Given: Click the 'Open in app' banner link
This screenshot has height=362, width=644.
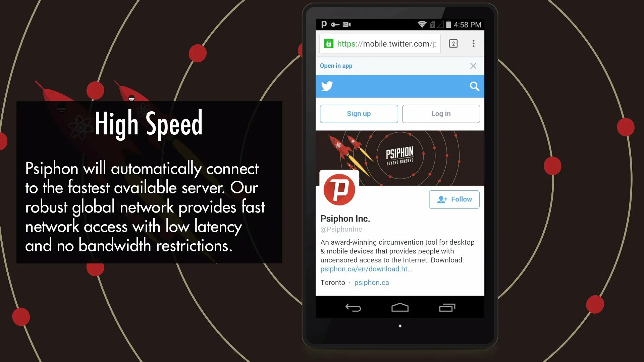Looking at the screenshot, I should coord(336,66).
